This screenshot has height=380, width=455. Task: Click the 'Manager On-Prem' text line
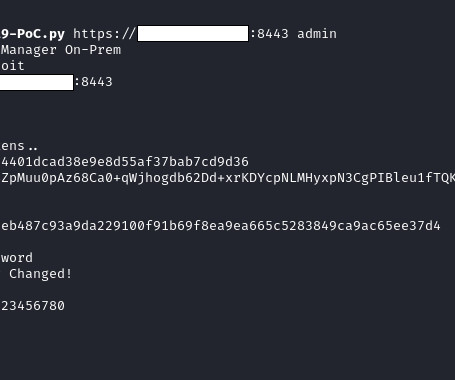pos(61,50)
